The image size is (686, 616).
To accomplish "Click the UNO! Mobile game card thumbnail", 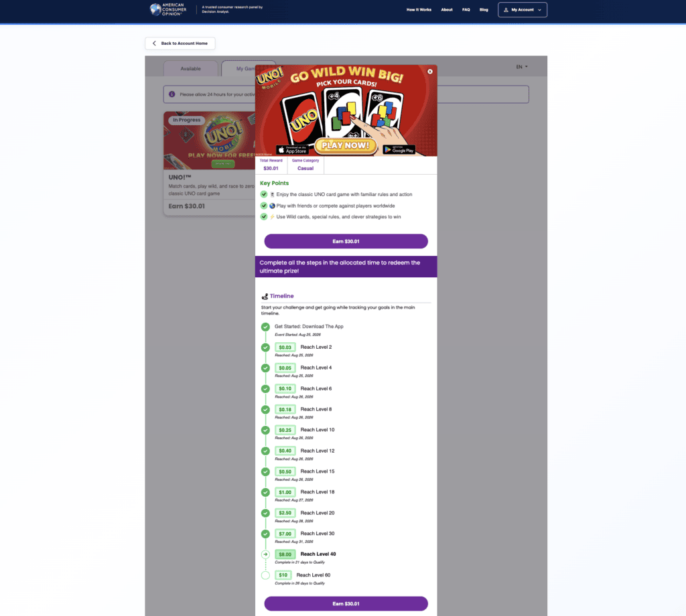I will (210, 141).
